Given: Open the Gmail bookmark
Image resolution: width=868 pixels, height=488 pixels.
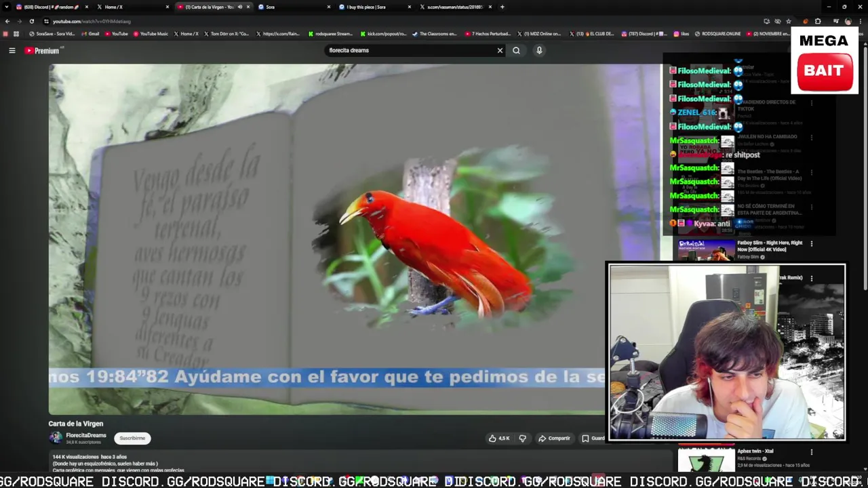Looking at the screenshot, I should tap(91, 33).
